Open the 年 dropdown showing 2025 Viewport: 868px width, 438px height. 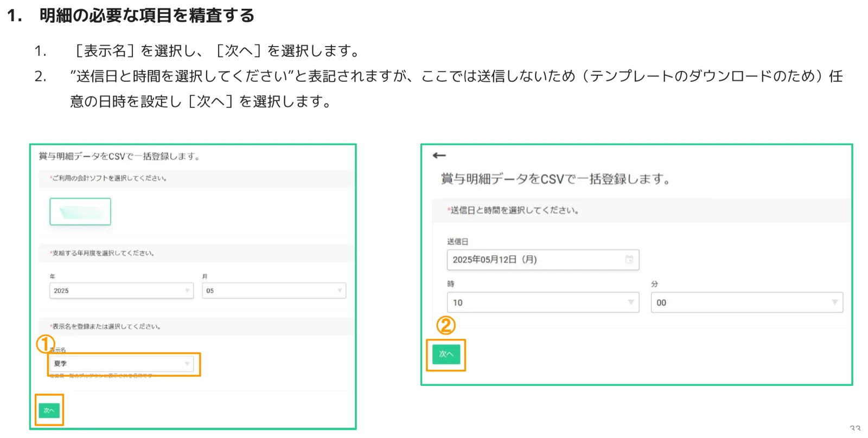click(122, 291)
